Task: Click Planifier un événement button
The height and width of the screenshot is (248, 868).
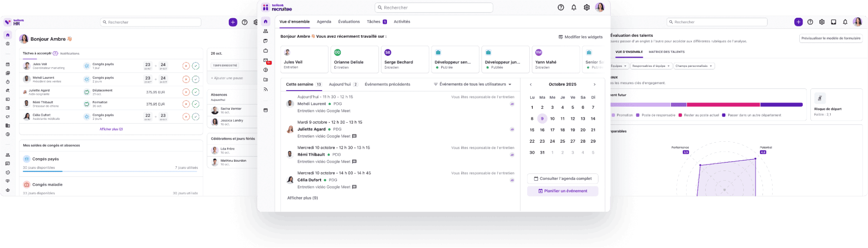Action: [562, 191]
